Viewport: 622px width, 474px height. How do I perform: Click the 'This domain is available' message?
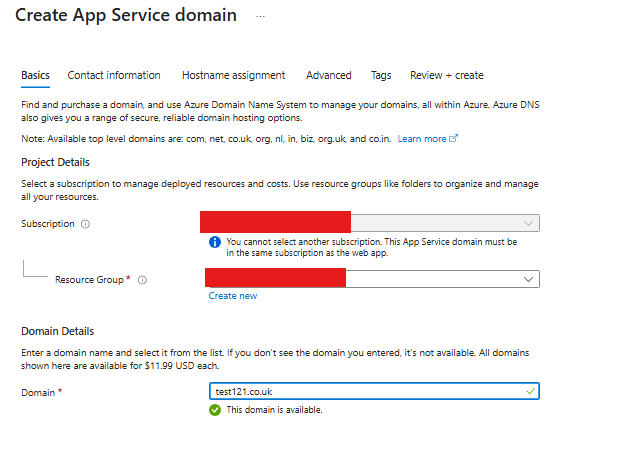pyautogui.click(x=274, y=410)
